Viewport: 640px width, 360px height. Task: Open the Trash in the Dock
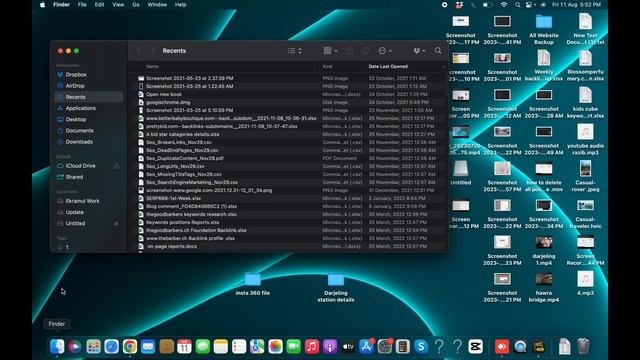pos(584,347)
